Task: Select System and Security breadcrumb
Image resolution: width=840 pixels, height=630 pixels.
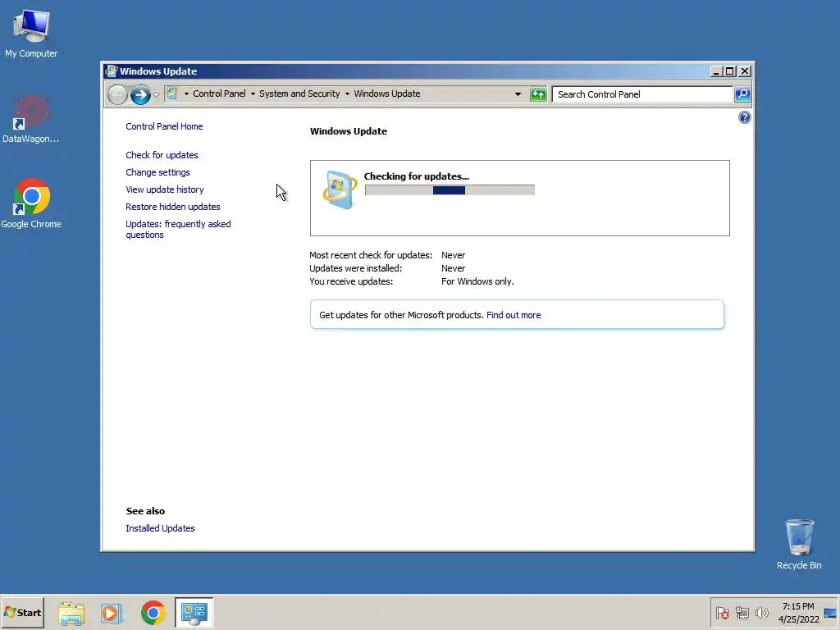Action: (x=299, y=94)
